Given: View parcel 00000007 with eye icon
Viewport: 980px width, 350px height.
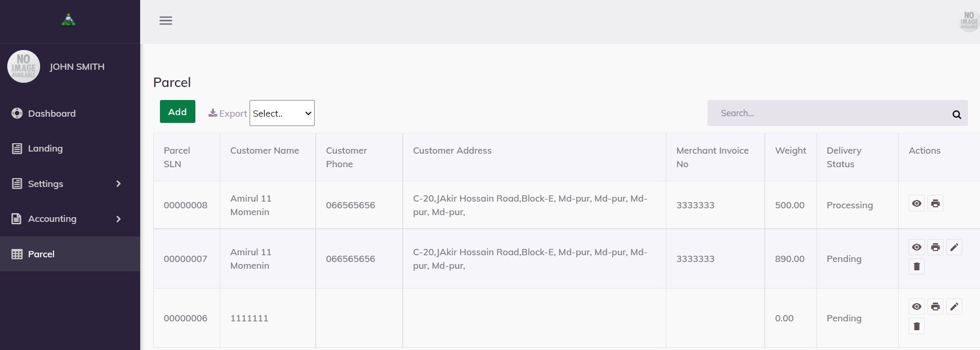Looking at the screenshot, I should coord(916,247).
